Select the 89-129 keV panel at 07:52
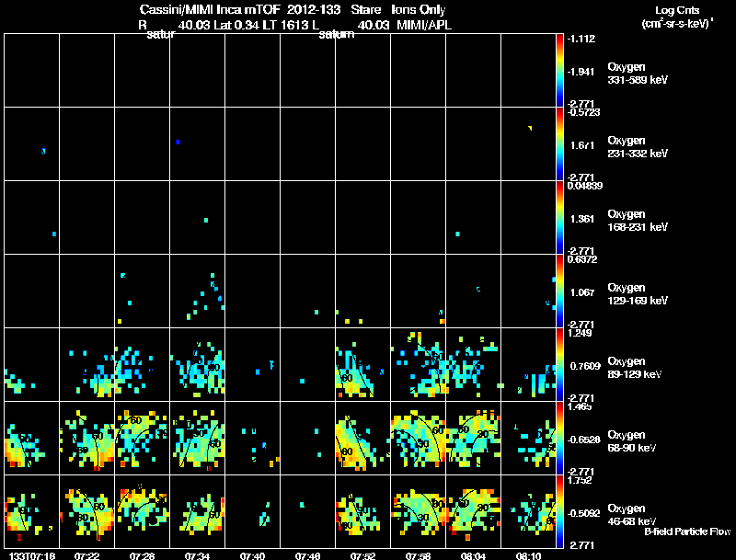 tap(362, 364)
